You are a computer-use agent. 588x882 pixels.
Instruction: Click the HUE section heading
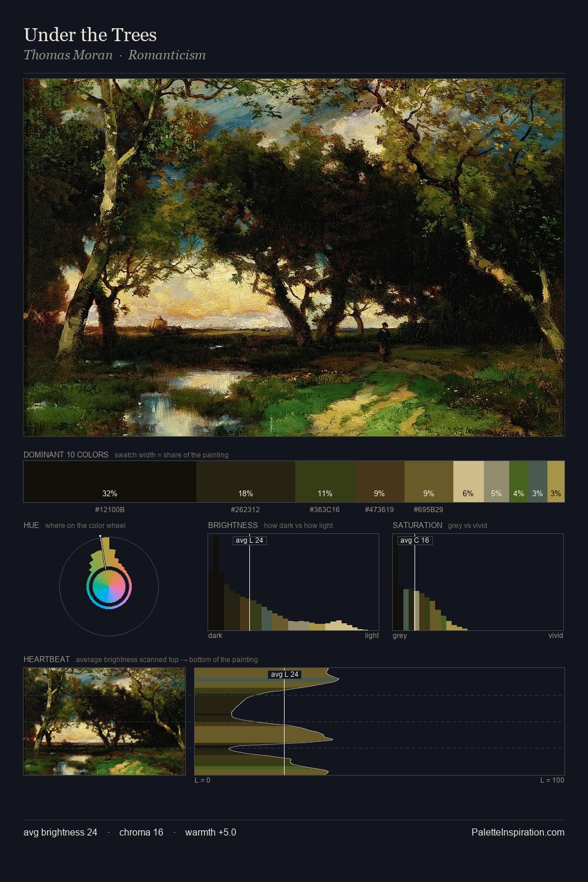click(31, 525)
